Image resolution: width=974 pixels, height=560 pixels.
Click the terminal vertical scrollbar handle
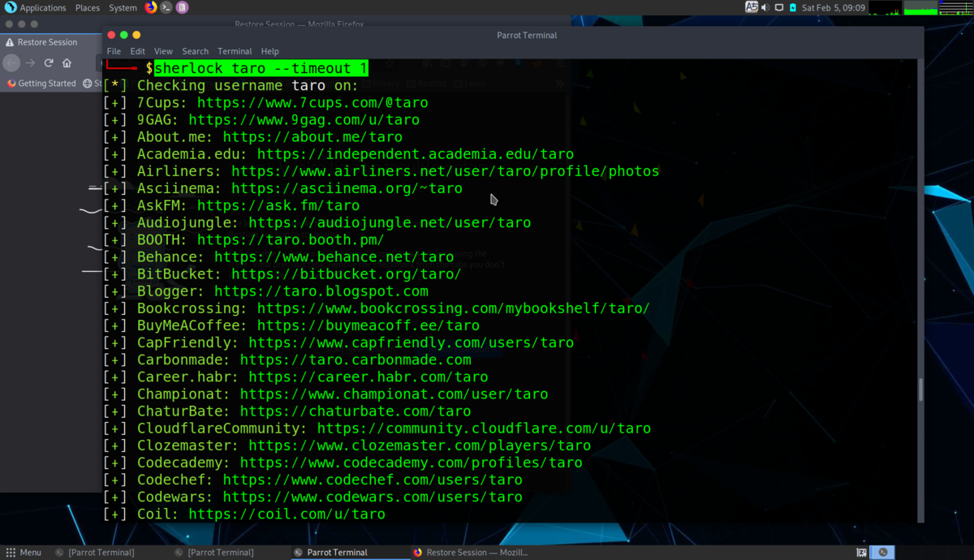pyautogui.click(x=920, y=390)
